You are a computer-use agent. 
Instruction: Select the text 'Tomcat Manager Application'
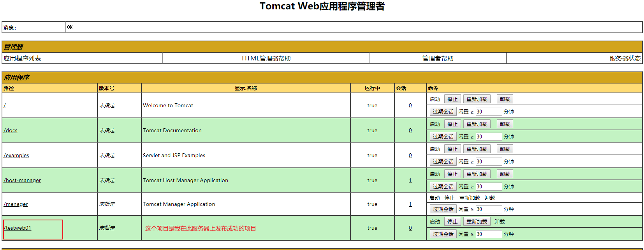(179, 204)
